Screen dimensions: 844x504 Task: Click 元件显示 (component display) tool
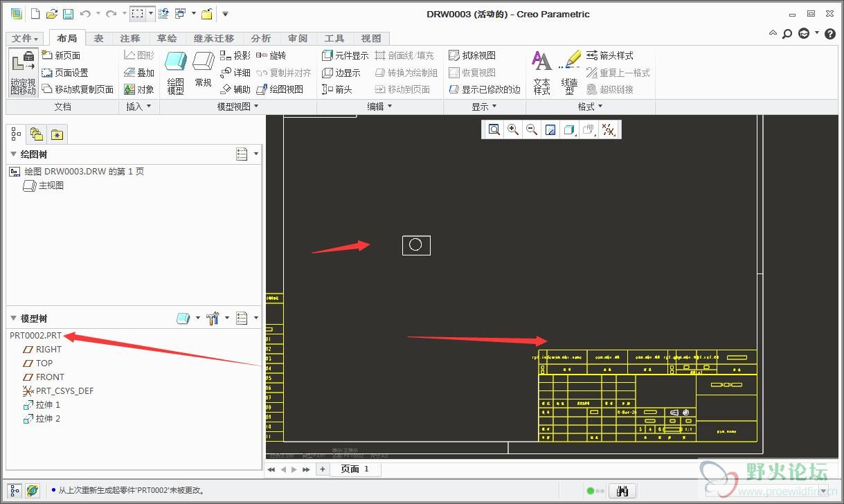coord(345,55)
